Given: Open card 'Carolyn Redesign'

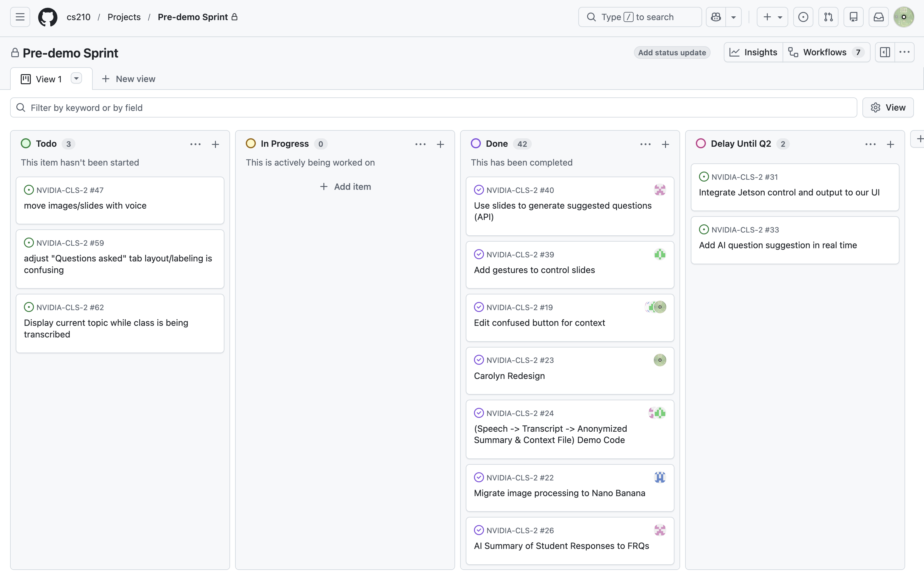Looking at the screenshot, I should [570, 371].
